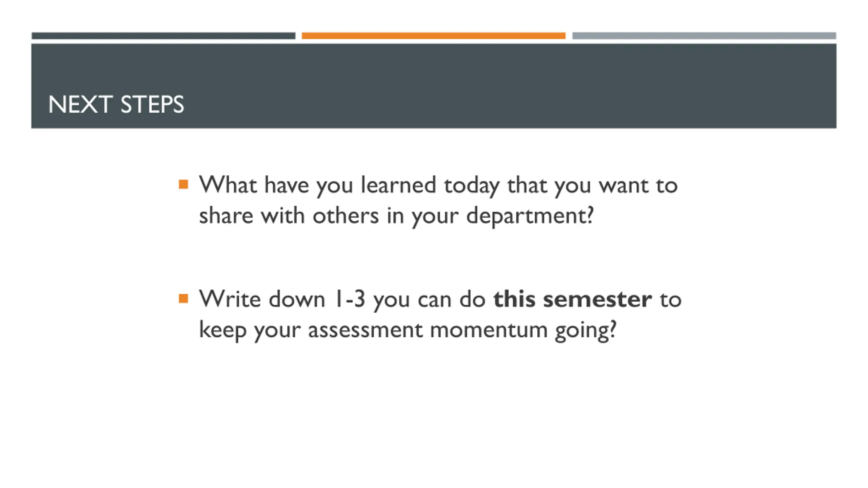This screenshot has width=868, height=488.
Task: Click the word 'momentum' in second bullet
Action: click(489, 330)
